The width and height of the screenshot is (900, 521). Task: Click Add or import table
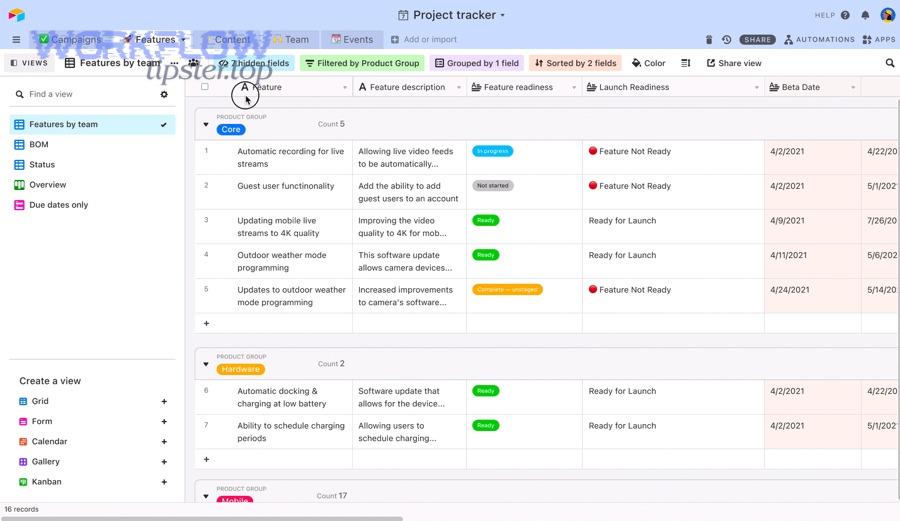[424, 40]
